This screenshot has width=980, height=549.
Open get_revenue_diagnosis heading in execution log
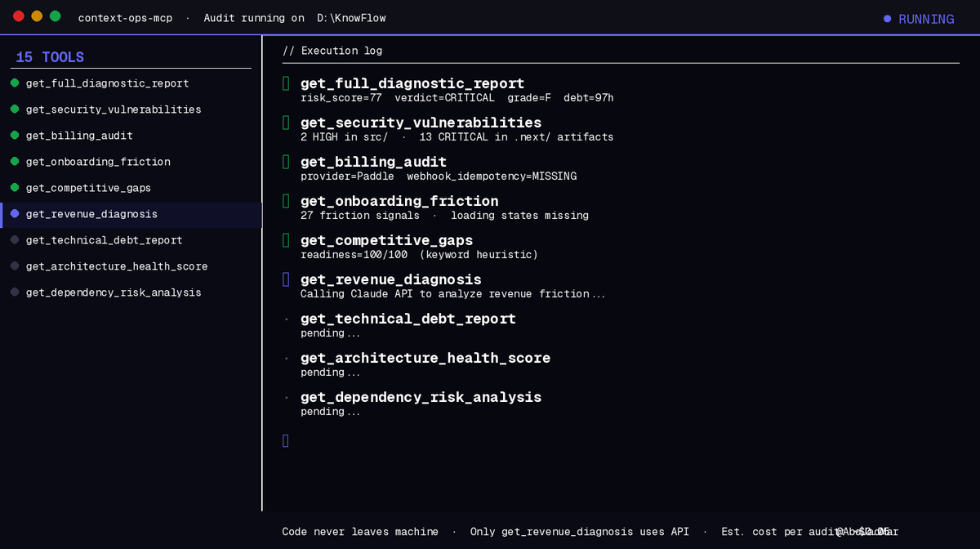click(x=391, y=279)
